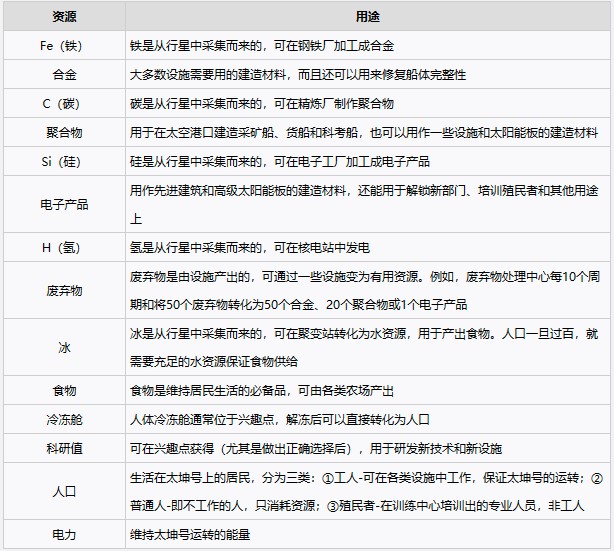Image resolution: width=614 pixels, height=551 pixels.
Task: Click the 用途 column header
Action: (367, 16)
